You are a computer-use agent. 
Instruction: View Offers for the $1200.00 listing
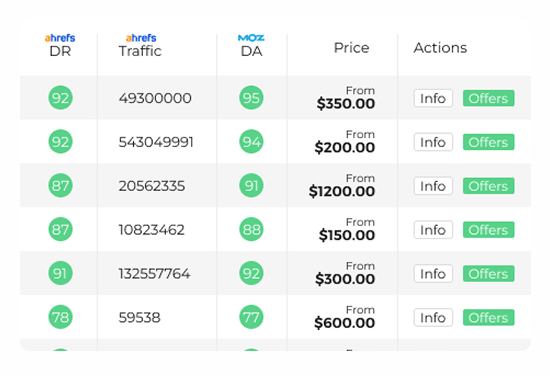tap(489, 186)
